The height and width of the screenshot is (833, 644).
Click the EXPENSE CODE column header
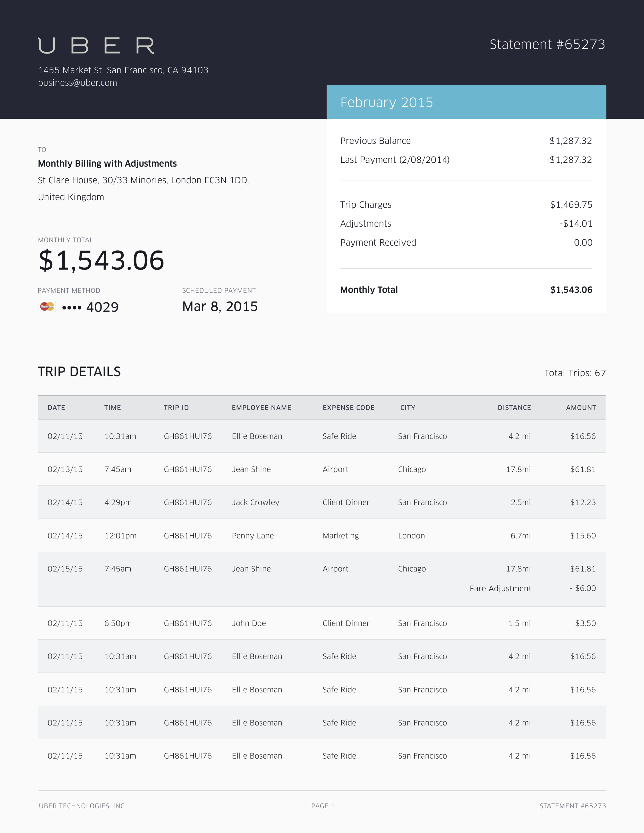(348, 408)
